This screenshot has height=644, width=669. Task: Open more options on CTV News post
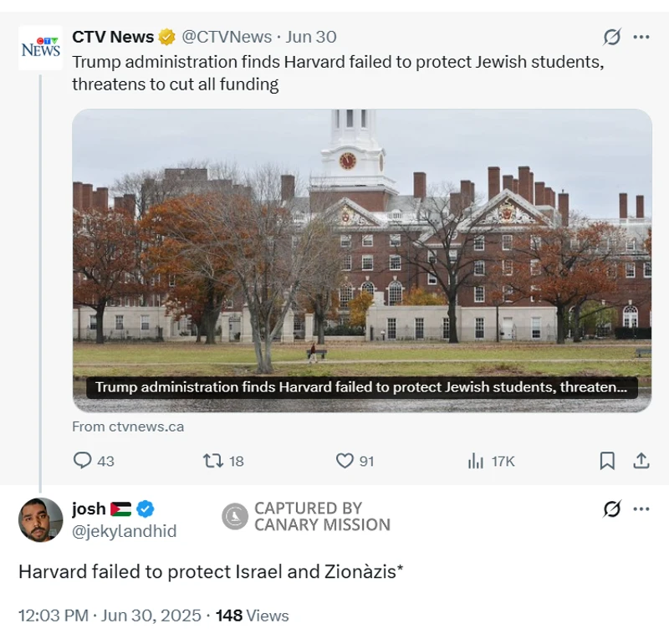pos(641,38)
